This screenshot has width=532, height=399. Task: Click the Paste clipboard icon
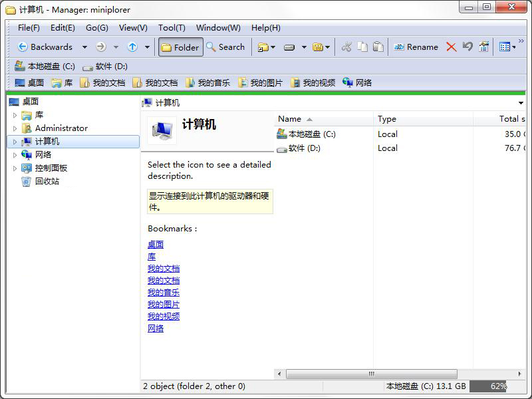pyautogui.click(x=378, y=47)
